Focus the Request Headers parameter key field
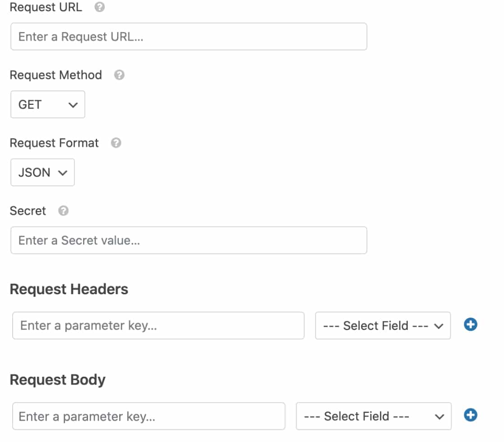Screen dimensions: 504x442 (x=158, y=325)
